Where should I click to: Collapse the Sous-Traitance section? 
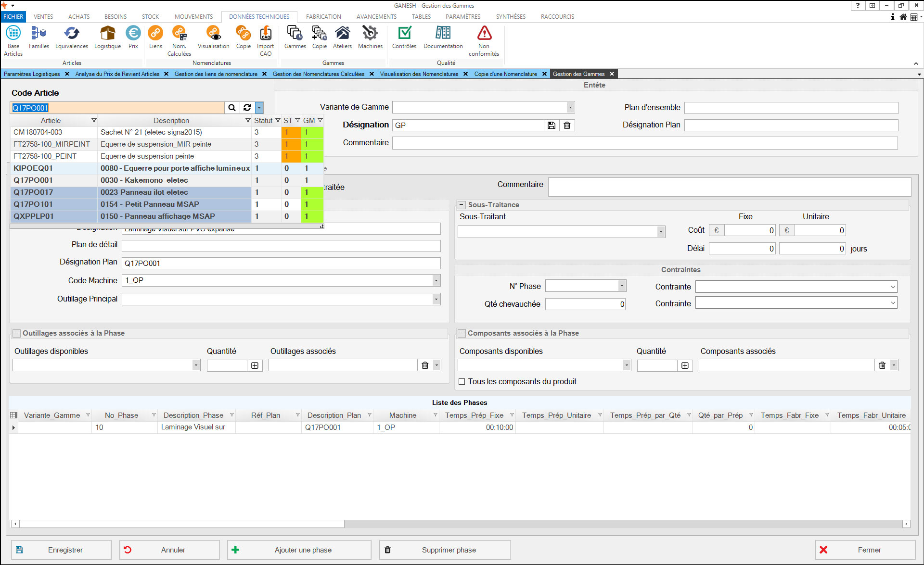(x=462, y=205)
